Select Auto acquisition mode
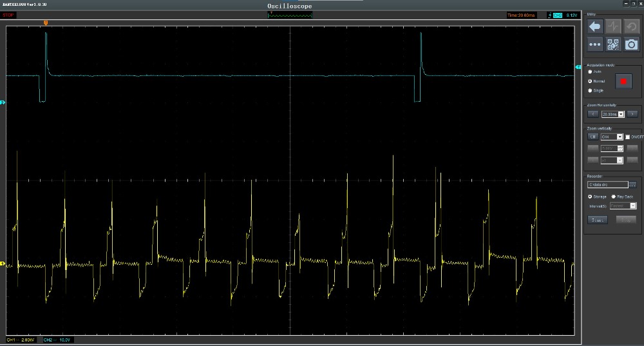Viewport: 644px width, 346px height. (x=590, y=72)
